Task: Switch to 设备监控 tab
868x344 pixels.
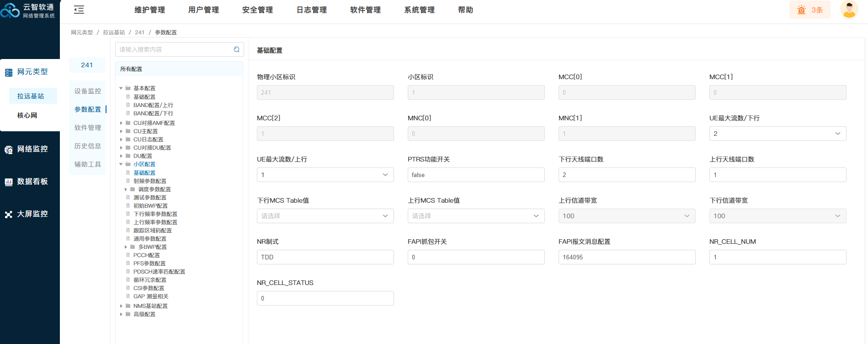Action: (88, 91)
